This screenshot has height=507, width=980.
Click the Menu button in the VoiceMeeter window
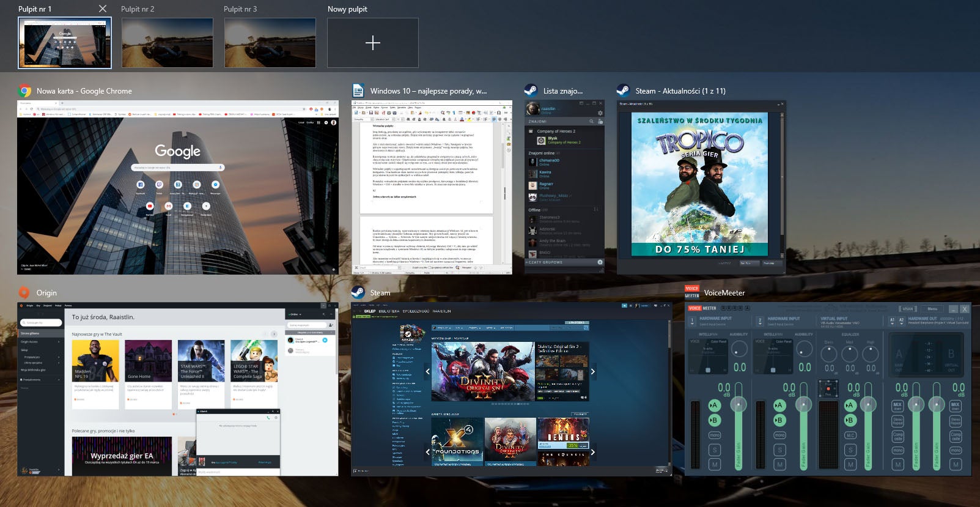click(932, 309)
